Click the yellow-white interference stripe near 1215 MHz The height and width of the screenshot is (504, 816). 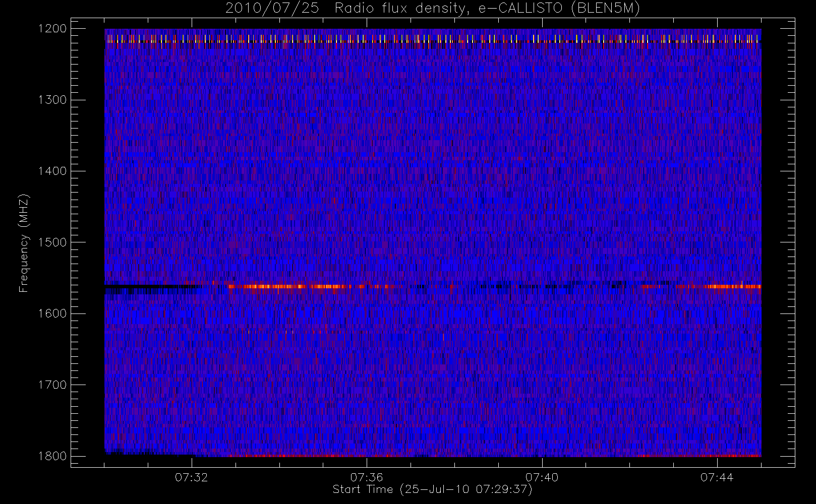pyautogui.click(x=433, y=39)
